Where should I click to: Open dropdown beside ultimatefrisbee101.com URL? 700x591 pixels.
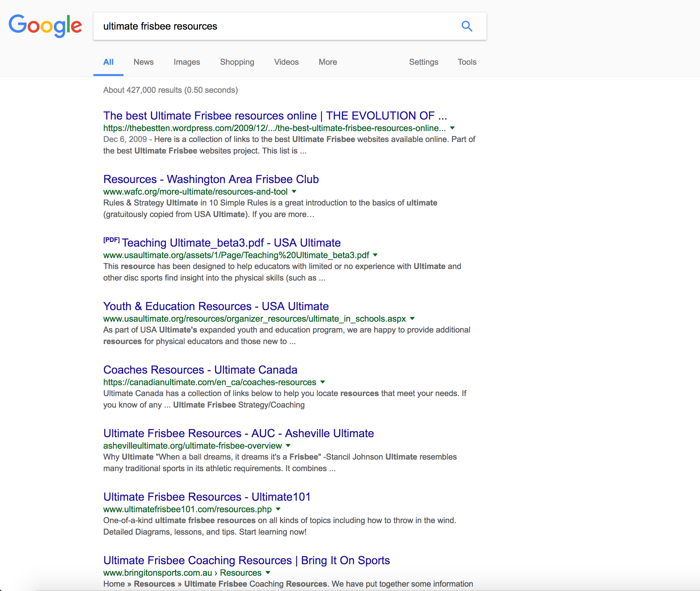tap(278, 509)
